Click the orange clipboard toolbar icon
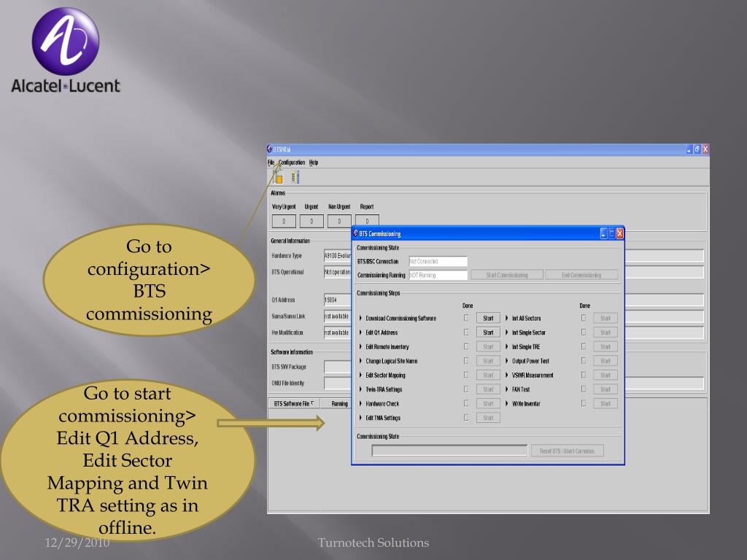Screen dimensions: 747x560 pyautogui.click(x=278, y=177)
